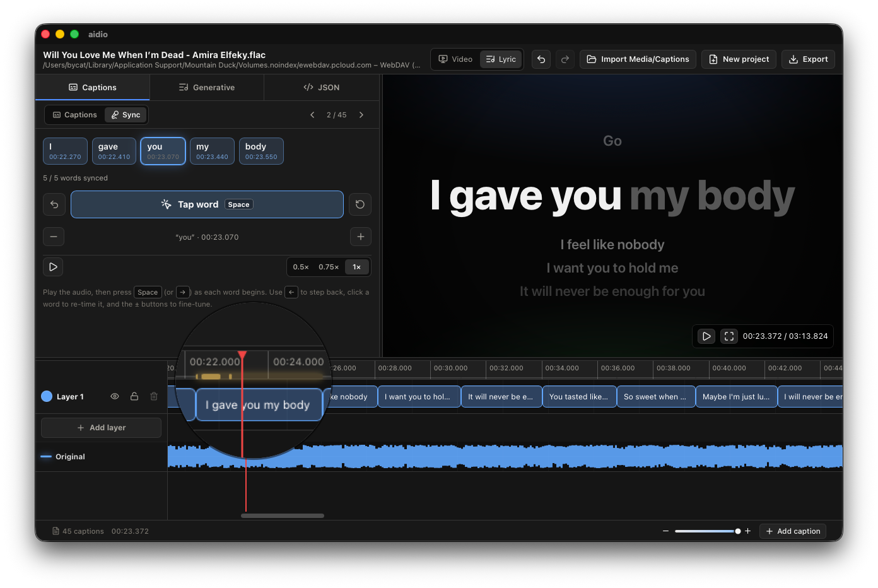Zoom out the timeline with minus icon
The image size is (878, 588).
click(x=665, y=531)
